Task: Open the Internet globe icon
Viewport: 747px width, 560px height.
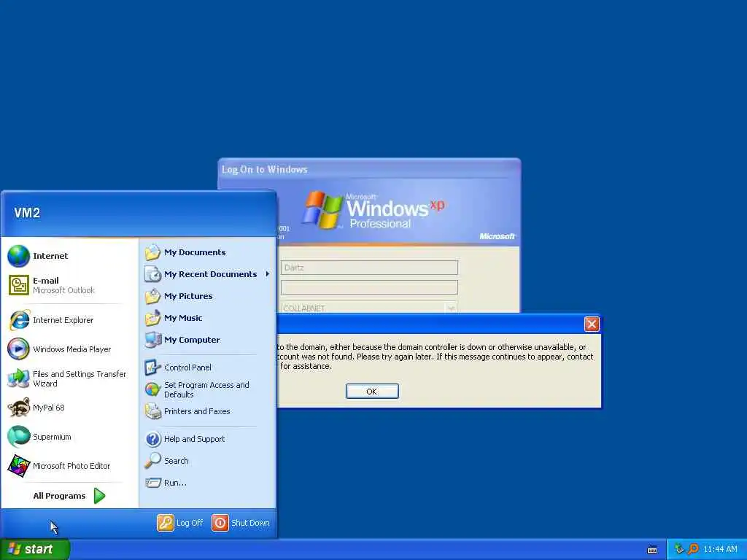Action: click(x=18, y=256)
